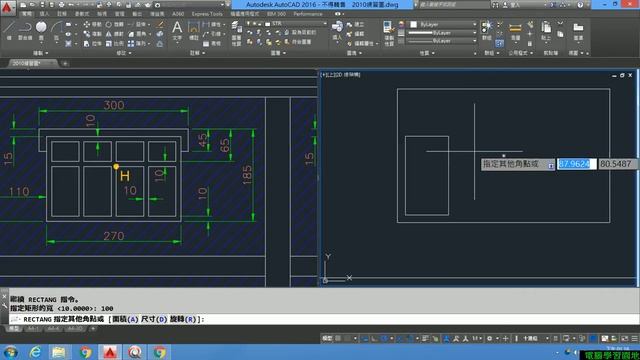Click the 80.5487 dynamic input field

pyautogui.click(x=617, y=164)
